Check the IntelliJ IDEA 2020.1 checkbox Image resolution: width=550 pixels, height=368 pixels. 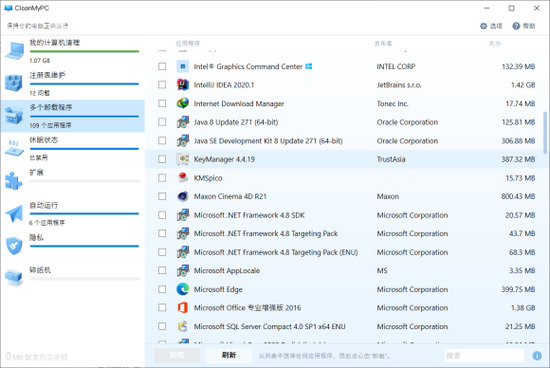click(162, 85)
